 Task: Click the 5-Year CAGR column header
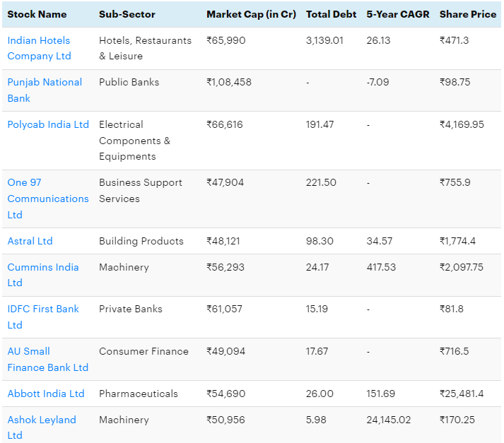pyautogui.click(x=398, y=14)
